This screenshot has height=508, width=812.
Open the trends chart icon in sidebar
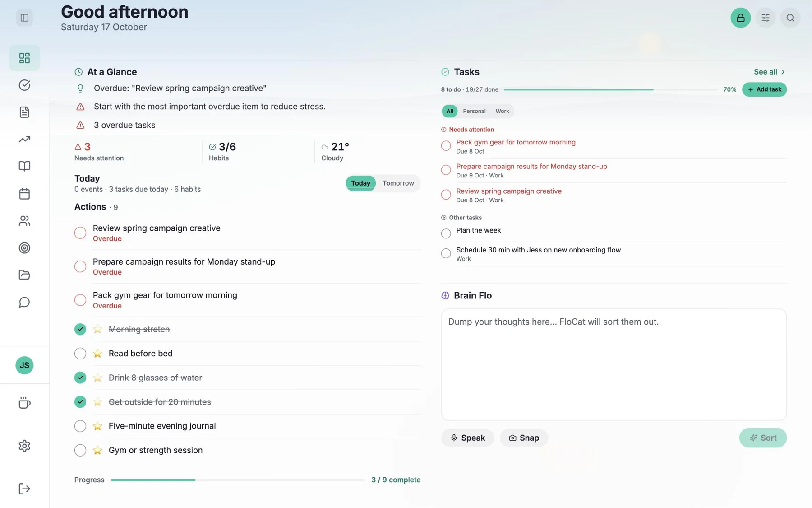[24, 139]
